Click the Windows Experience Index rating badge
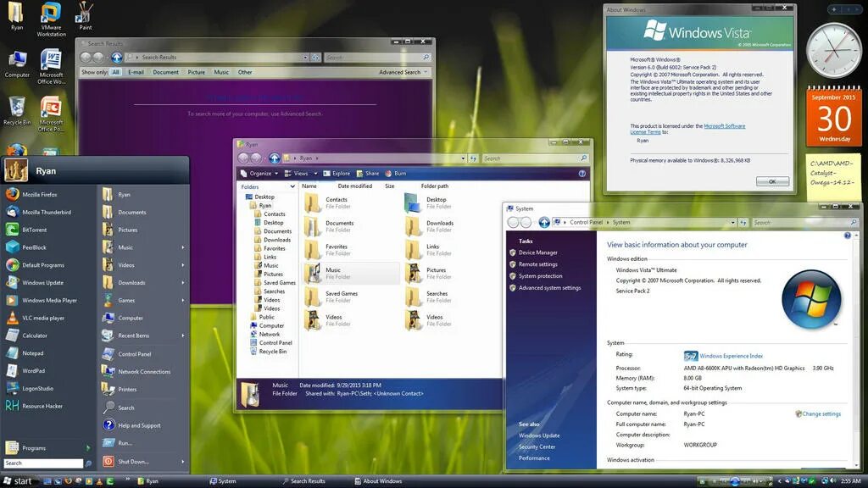 (x=690, y=356)
